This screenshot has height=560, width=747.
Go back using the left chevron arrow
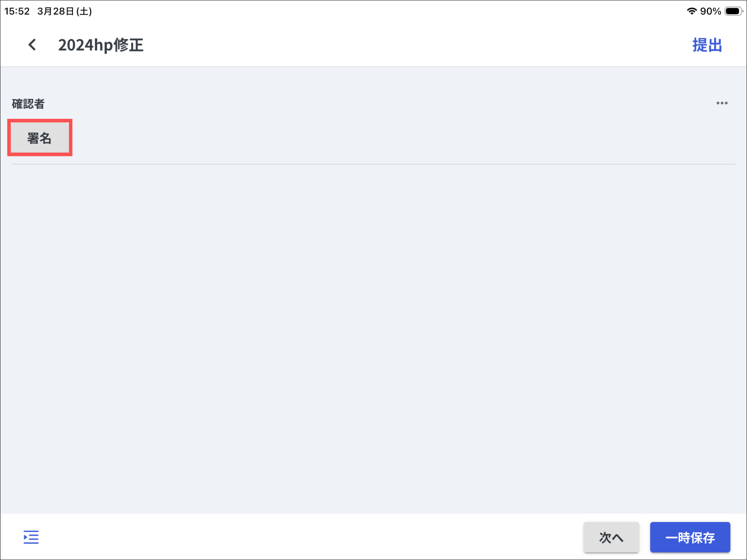(32, 45)
